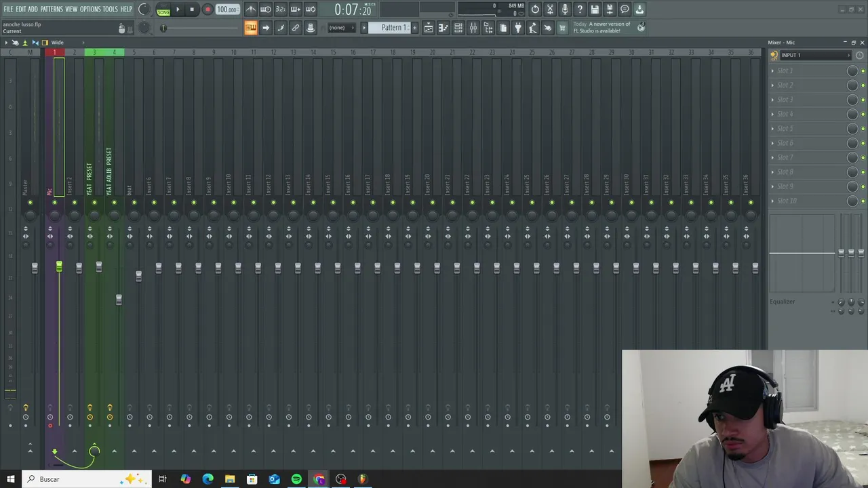Save the project with floppy disk icon
The width and height of the screenshot is (868, 488).
[x=595, y=9]
